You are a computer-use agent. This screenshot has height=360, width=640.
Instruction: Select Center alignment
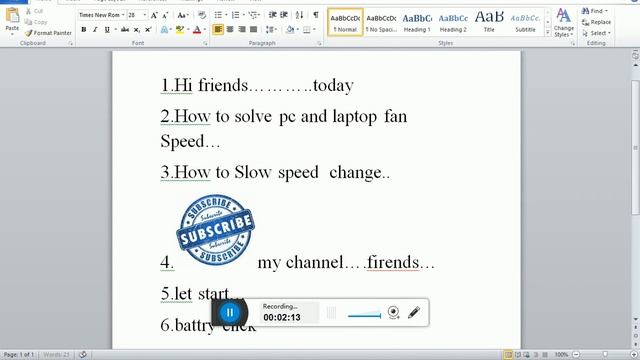click(230, 29)
